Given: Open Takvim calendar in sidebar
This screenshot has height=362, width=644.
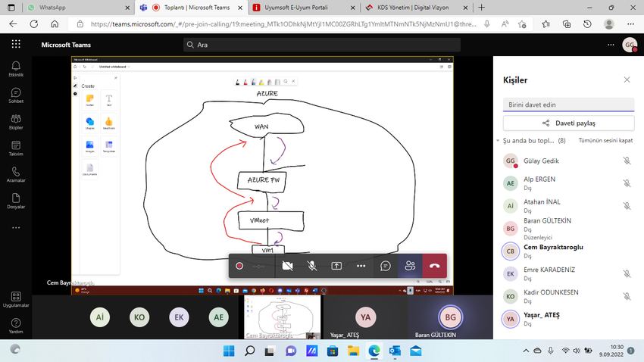Looking at the screenshot, I should coord(16,148).
